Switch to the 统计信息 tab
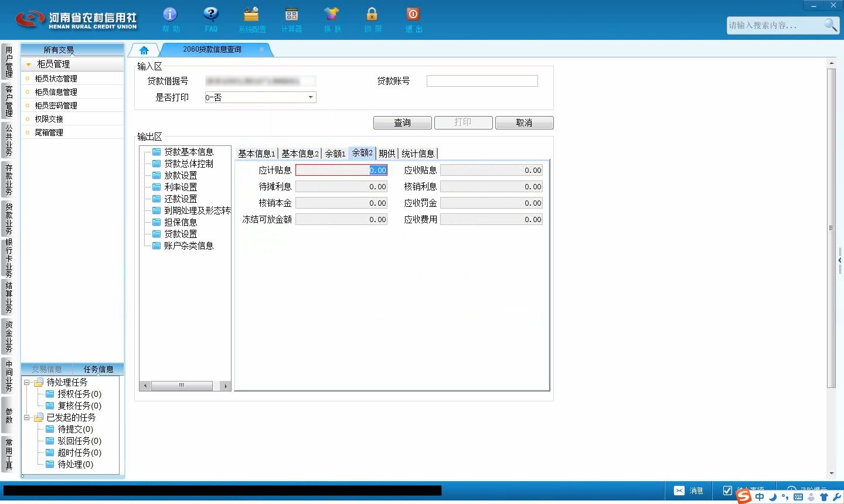 pos(418,154)
